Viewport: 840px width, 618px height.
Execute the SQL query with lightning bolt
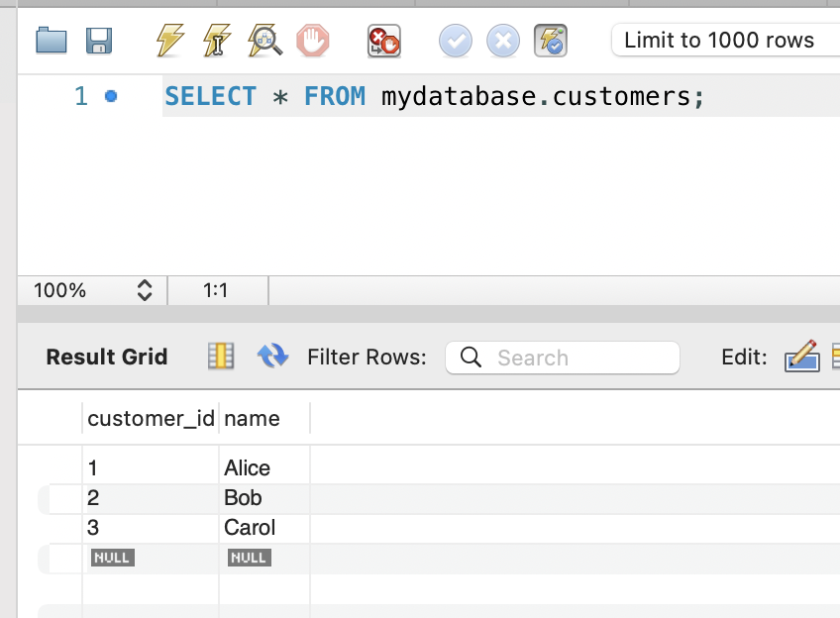[x=170, y=41]
